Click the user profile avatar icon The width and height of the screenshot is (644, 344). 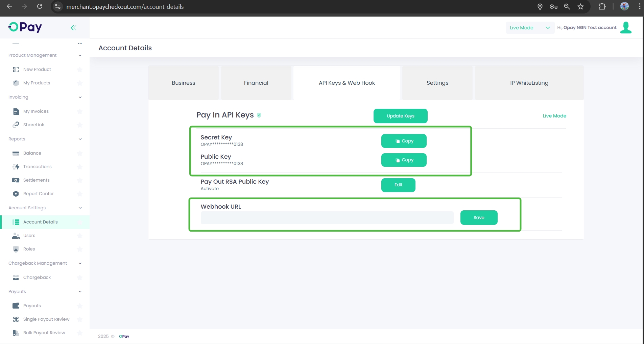pyautogui.click(x=626, y=28)
